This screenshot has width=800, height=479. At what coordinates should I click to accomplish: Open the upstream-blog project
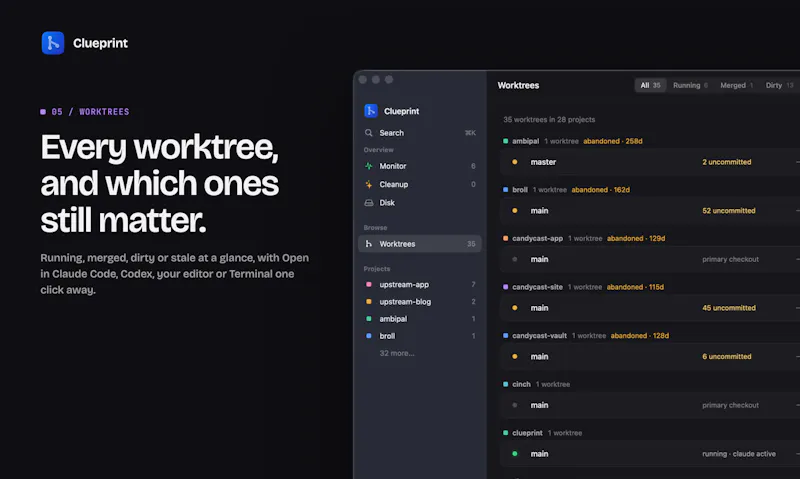pyautogui.click(x=420, y=301)
